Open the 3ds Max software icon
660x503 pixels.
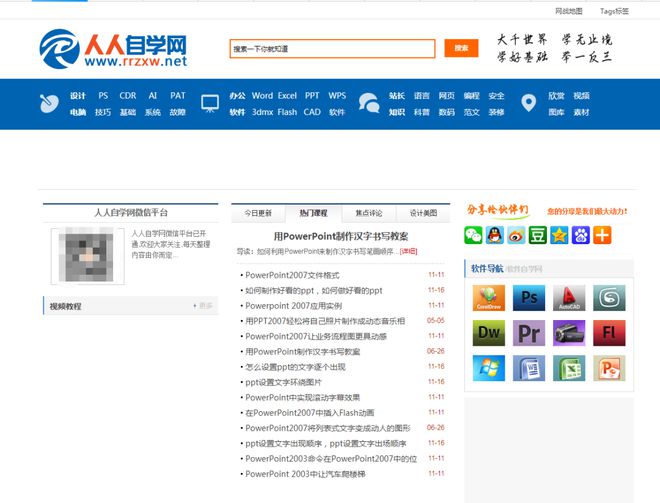pos(609,298)
